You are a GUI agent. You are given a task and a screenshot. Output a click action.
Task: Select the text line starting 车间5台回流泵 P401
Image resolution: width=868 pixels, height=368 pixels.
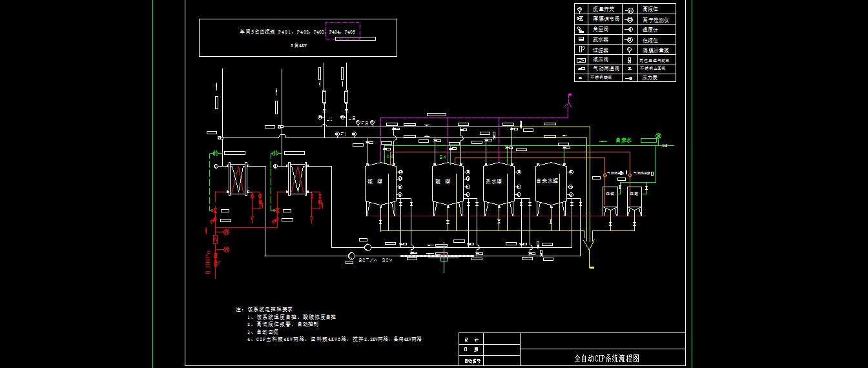coord(298,31)
